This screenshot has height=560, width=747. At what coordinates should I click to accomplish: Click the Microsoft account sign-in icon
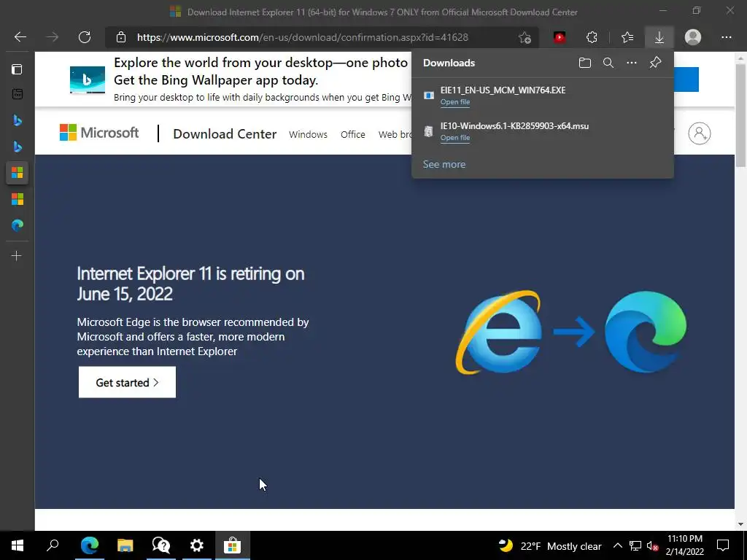pyautogui.click(x=700, y=133)
